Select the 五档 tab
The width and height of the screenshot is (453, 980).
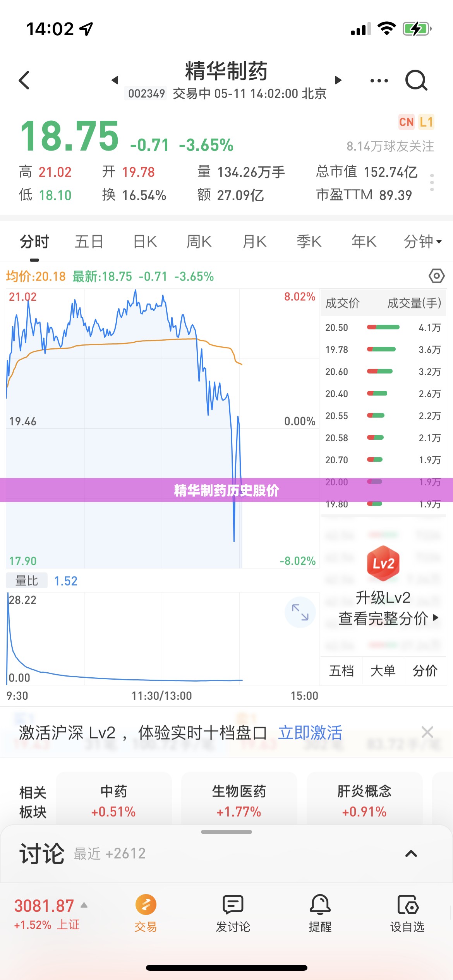click(x=341, y=671)
